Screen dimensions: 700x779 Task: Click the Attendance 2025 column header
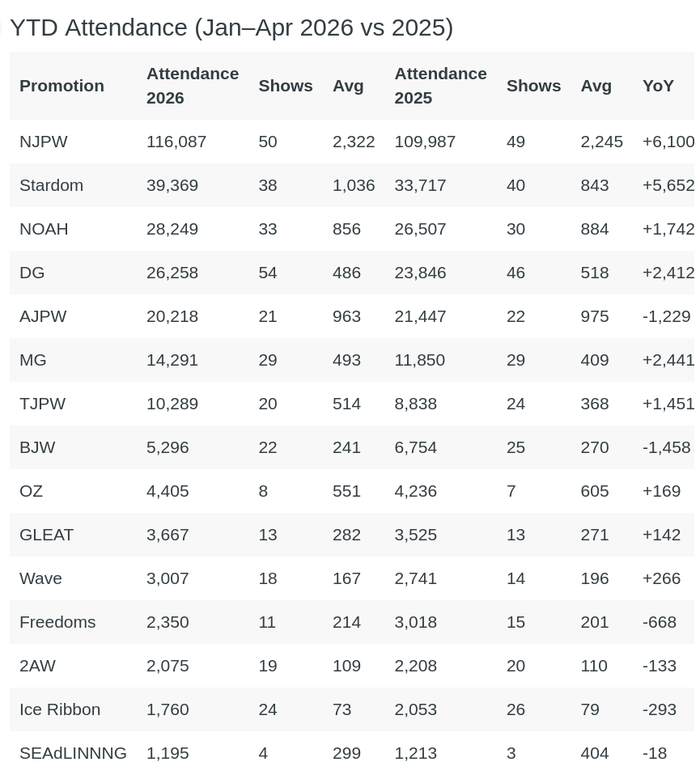(x=440, y=86)
